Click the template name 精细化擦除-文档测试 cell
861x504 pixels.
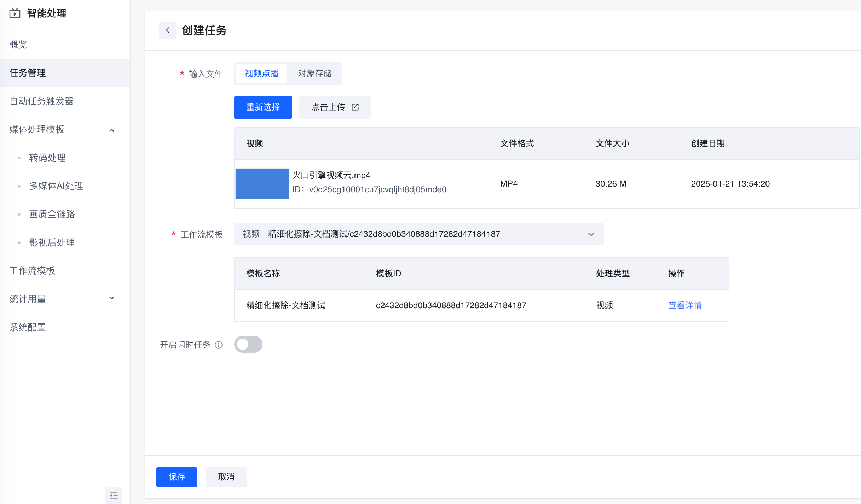point(286,305)
